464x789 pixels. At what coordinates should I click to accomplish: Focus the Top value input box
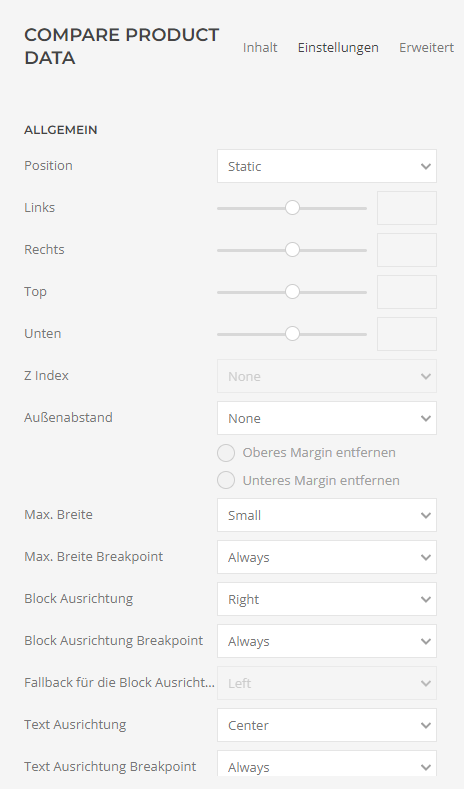point(407,292)
